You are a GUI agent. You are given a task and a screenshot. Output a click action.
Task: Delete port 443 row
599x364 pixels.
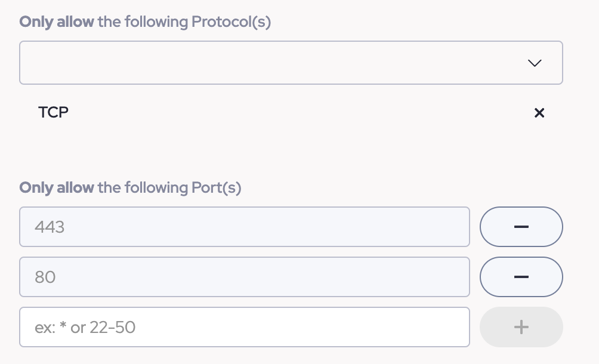pyautogui.click(x=521, y=227)
